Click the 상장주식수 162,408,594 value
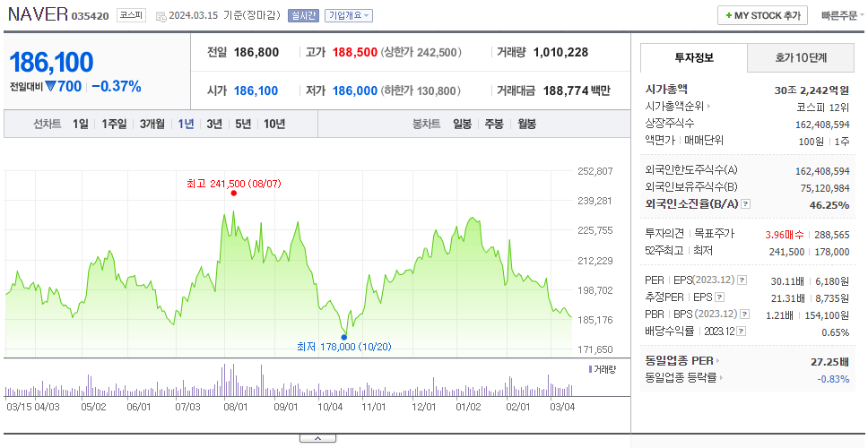Viewport: 868px width, 448px height. coord(822,125)
